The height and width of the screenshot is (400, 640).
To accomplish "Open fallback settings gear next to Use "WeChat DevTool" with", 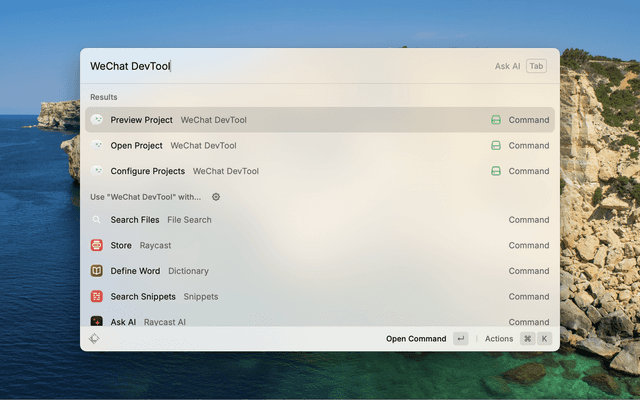I will (216, 197).
